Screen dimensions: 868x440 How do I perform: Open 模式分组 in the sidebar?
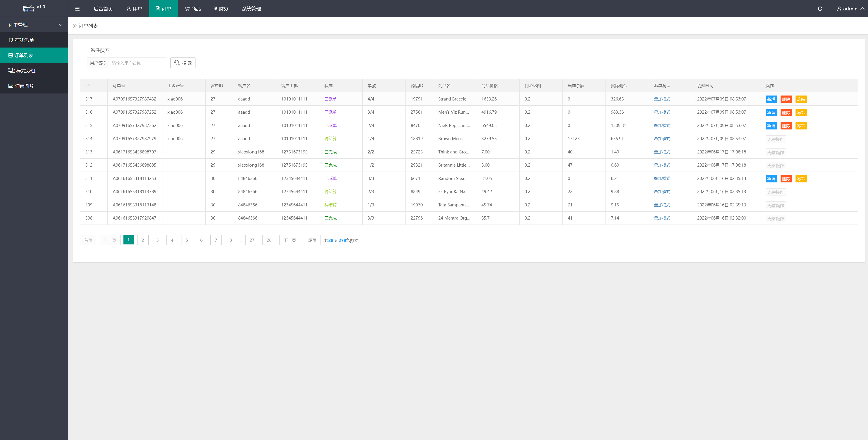(26, 71)
